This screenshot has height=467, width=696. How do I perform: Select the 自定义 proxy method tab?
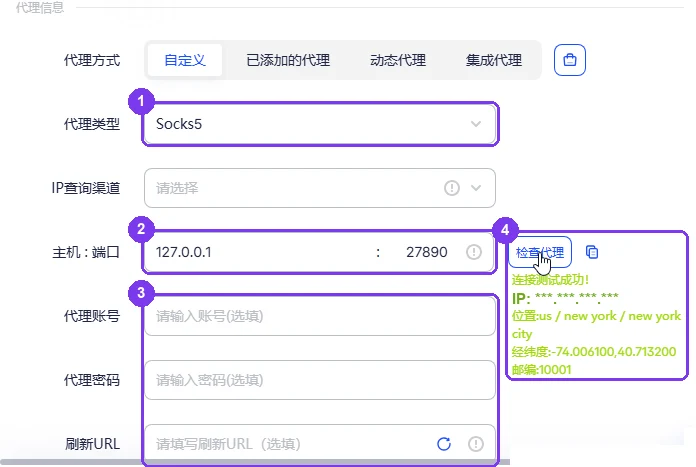(x=185, y=60)
